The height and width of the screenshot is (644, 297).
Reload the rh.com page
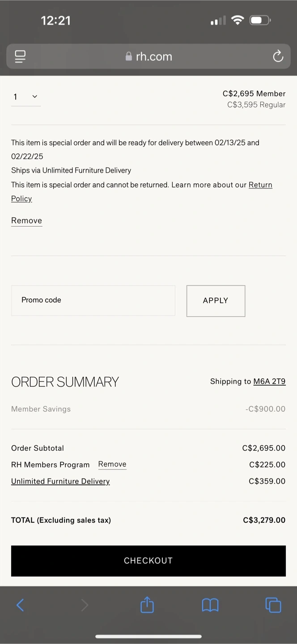278,56
